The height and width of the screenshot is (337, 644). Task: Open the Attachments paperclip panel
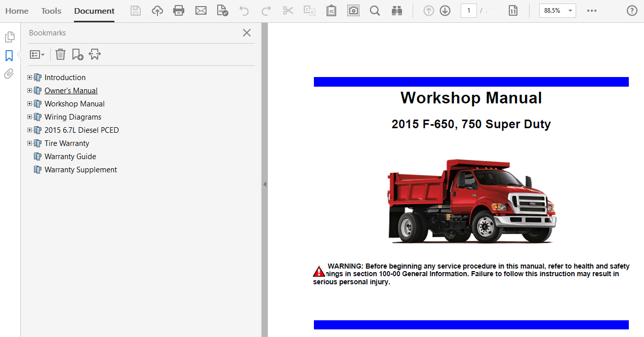(9, 74)
